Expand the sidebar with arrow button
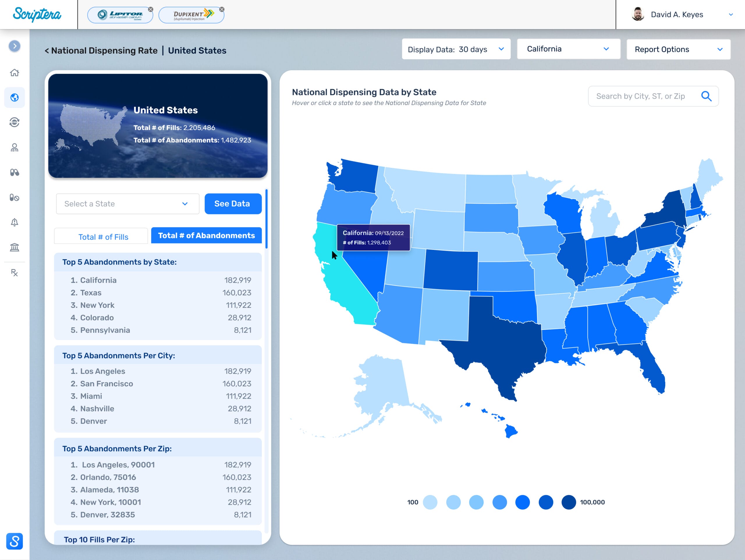 pos(15,46)
